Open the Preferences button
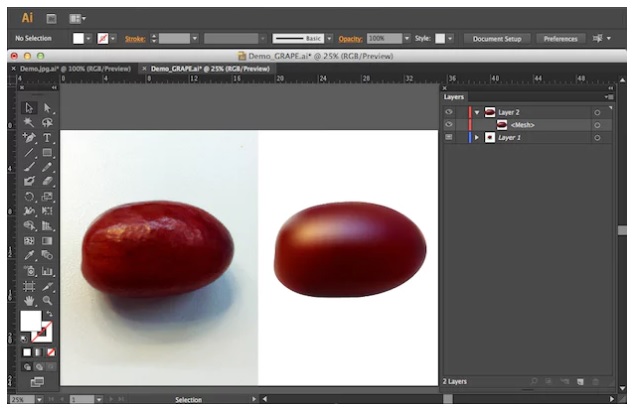Image resolution: width=633 pixels, height=412 pixels. click(560, 39)
